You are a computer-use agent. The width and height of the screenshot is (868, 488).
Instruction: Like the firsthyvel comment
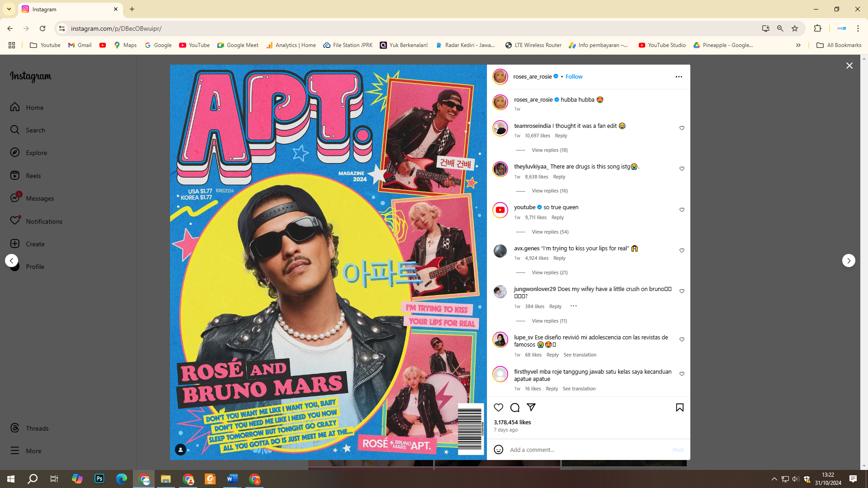pyautogui.click(x=682, y=374)
